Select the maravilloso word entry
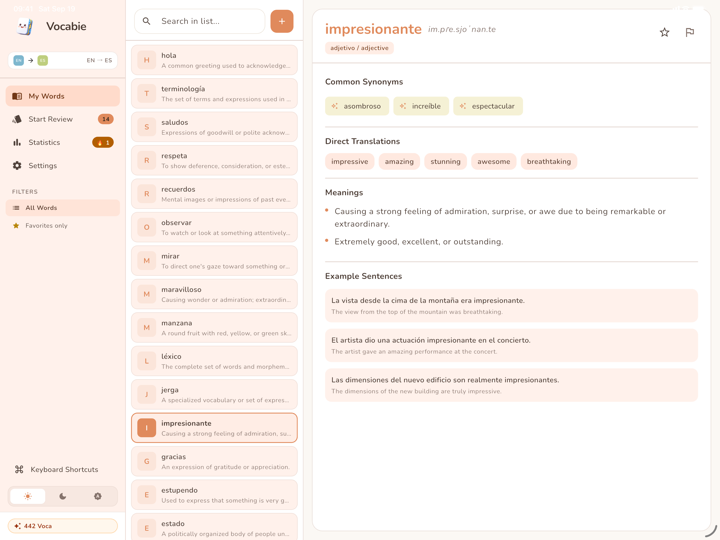Viewport: 720px width, 540px height. point(214,294)
